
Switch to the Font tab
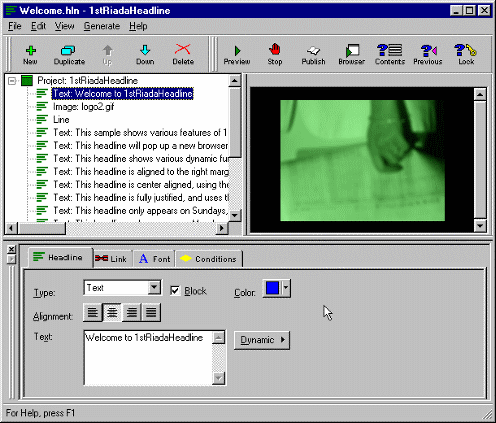pyautogui.click(x=155, y=259)
